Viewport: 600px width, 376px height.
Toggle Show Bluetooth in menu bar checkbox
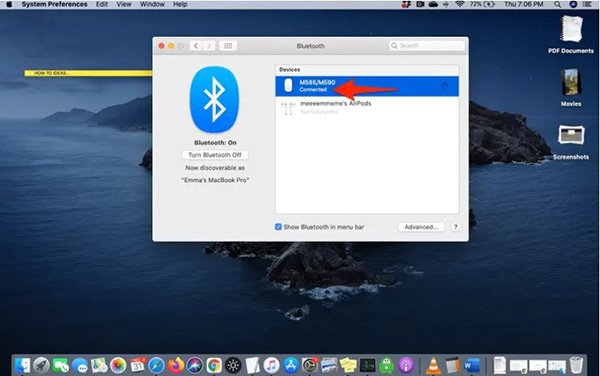click(x=278, y=227)
